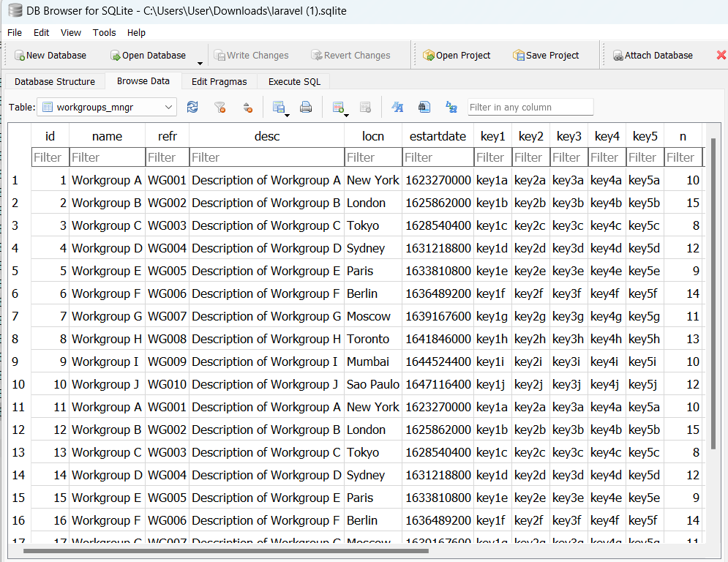Sort by the name column header

click(x=108, y=136)
